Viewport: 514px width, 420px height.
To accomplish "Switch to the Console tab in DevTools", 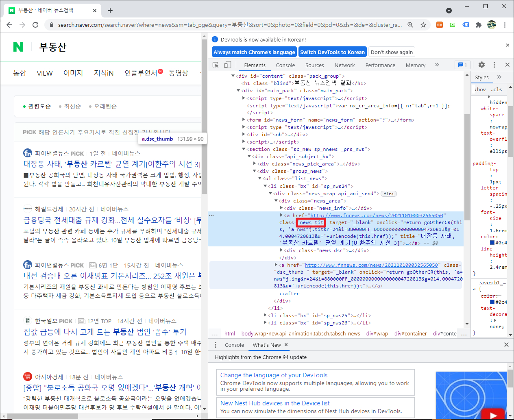I will 285,65.
